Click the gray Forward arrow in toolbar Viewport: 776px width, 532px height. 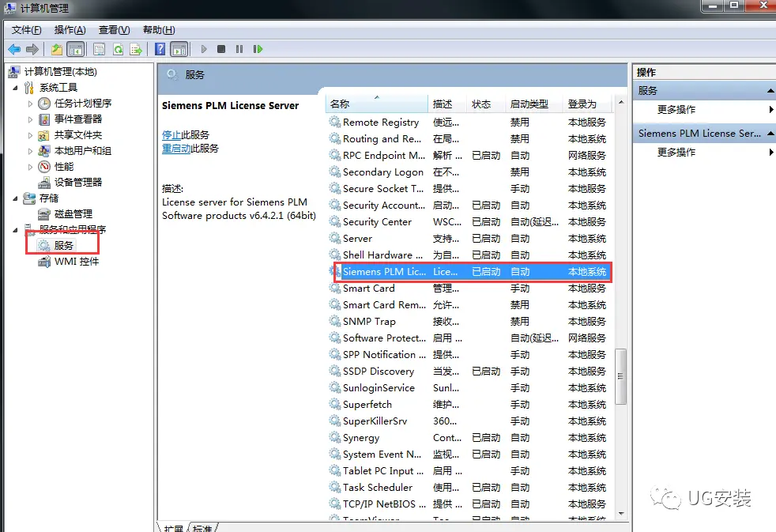(x=32, y=49)
